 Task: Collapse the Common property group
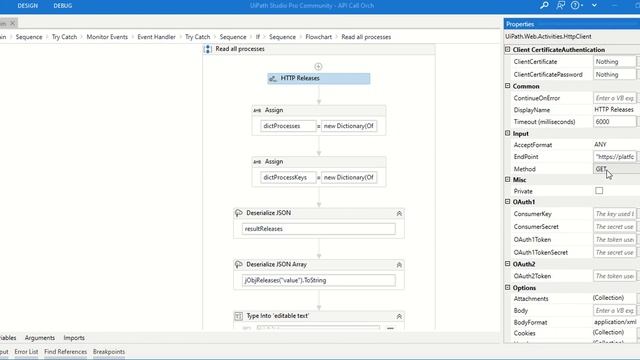point(507,86)
